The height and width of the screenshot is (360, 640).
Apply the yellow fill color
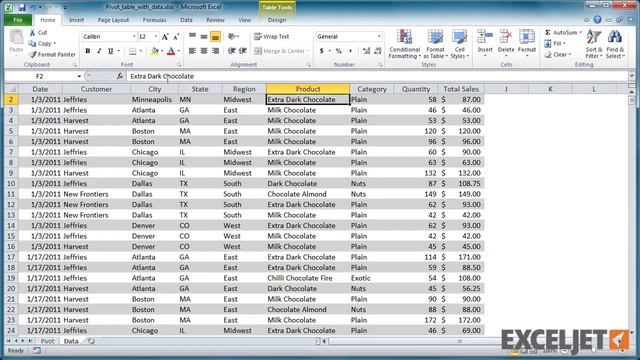coord(154,51)
